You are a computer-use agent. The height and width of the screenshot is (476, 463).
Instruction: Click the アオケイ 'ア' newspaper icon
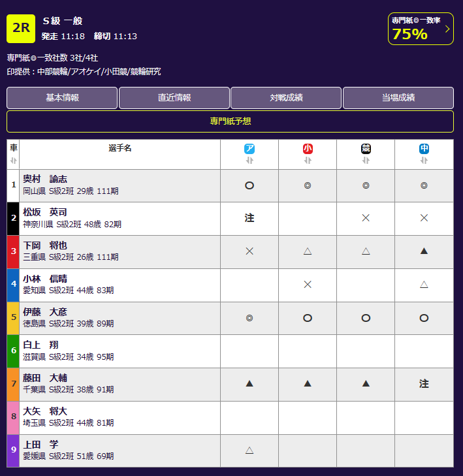(x=249, y=149)
